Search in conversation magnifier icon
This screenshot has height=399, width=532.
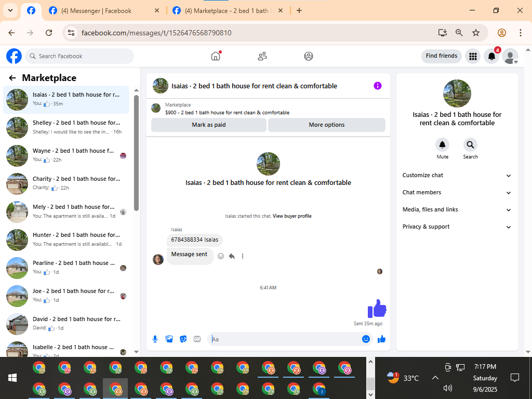click(470, 145)
